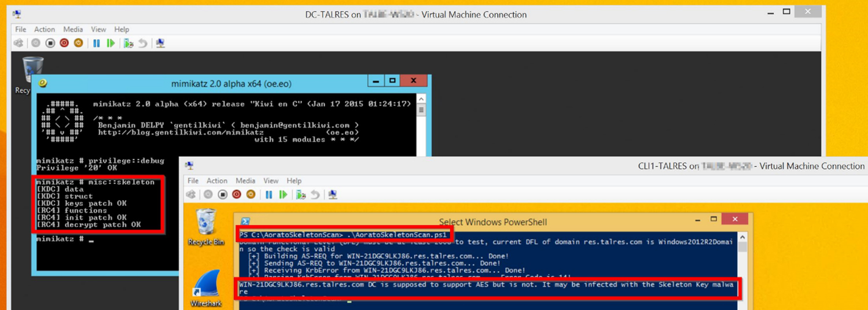Open Help menu in DC-TALRES window

122,29
